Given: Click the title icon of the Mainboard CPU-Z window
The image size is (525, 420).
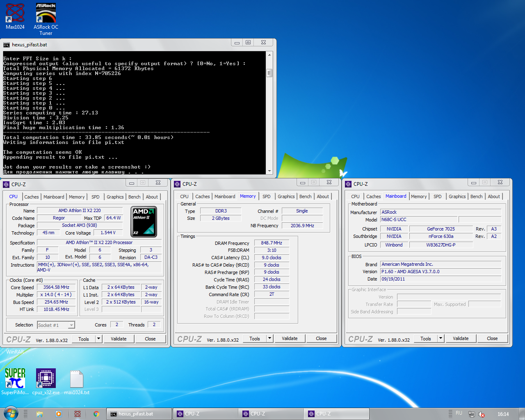Looking at the screenshot, I should [x=348, y=184].
